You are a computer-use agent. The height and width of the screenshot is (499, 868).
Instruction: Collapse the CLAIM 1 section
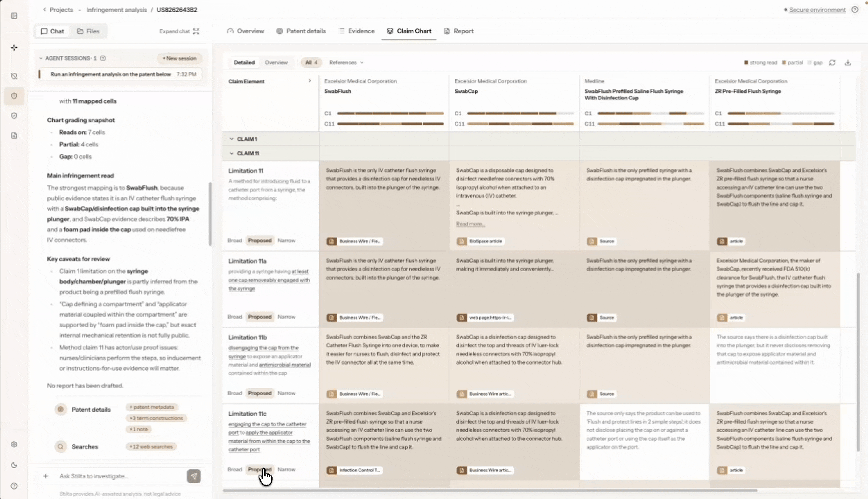point(232,139)
